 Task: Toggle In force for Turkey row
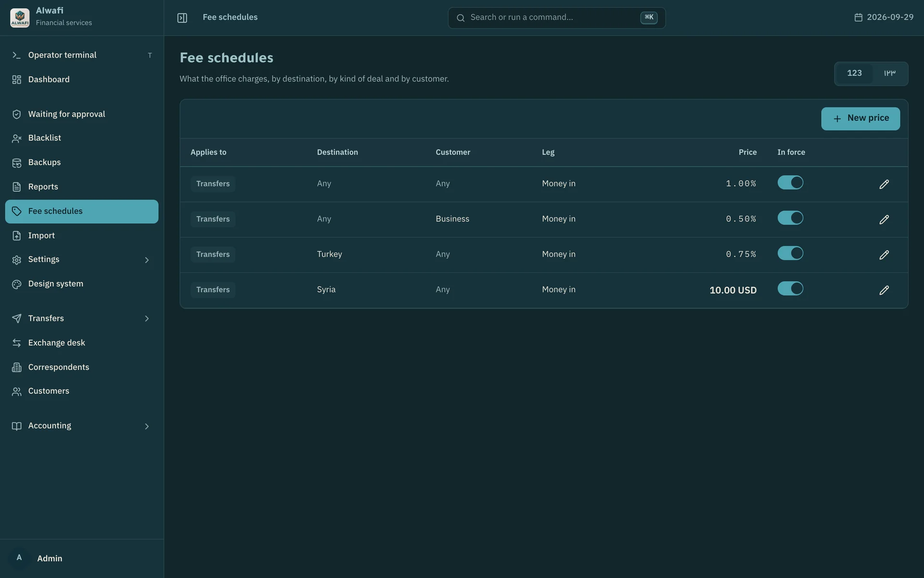790,253
